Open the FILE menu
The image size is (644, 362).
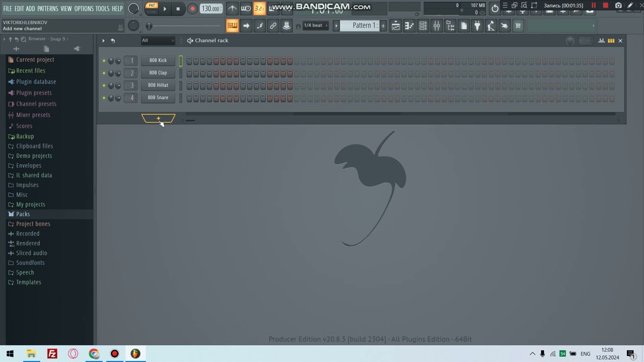click(8, 9)
